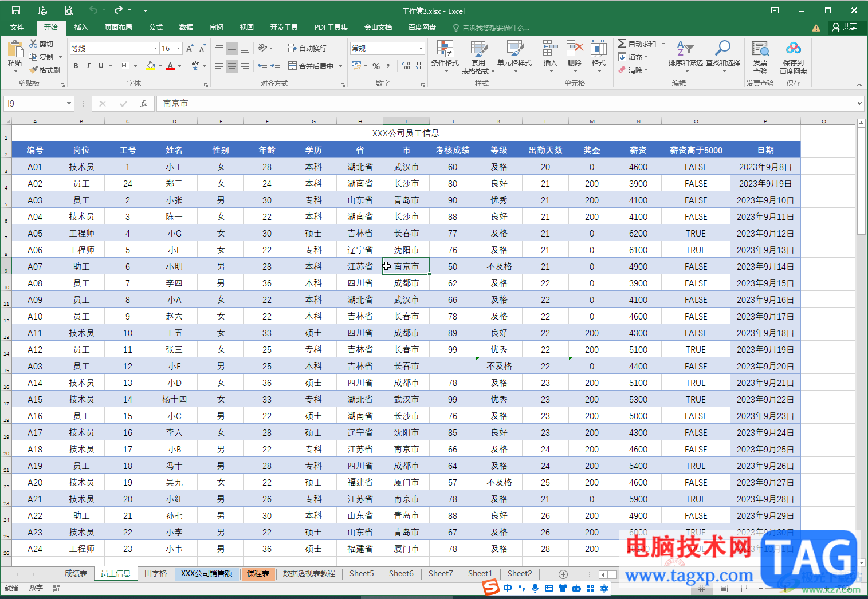Screen dimensions: 868x599
Task: Switch to the 成绩表 sheet tab
Action: pyautogui.click(x=76, y=574)
